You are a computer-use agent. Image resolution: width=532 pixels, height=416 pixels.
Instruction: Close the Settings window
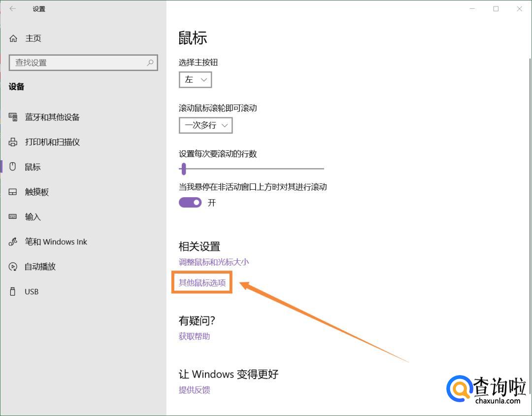[x=520, y=9]
